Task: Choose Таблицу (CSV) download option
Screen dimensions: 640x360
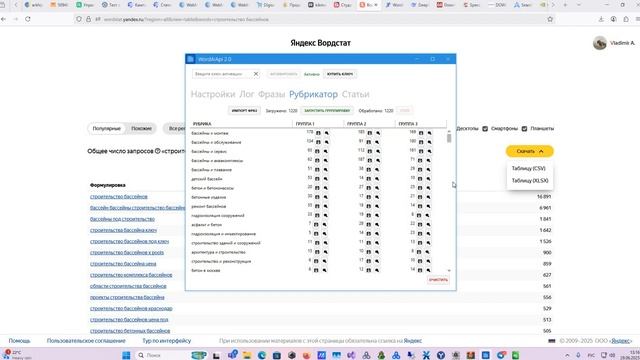Action: pos(529,168)
